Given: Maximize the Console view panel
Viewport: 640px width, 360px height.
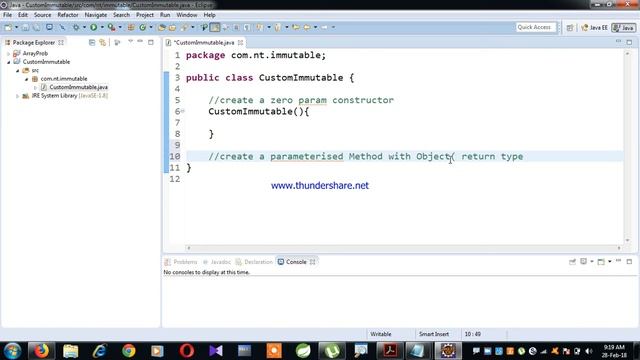Looking at the screenshot, I should coord(629,262).
